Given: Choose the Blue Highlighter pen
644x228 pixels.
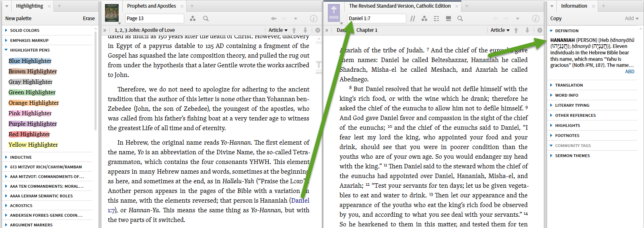Looking at the screenshot, I should point(30,61).
